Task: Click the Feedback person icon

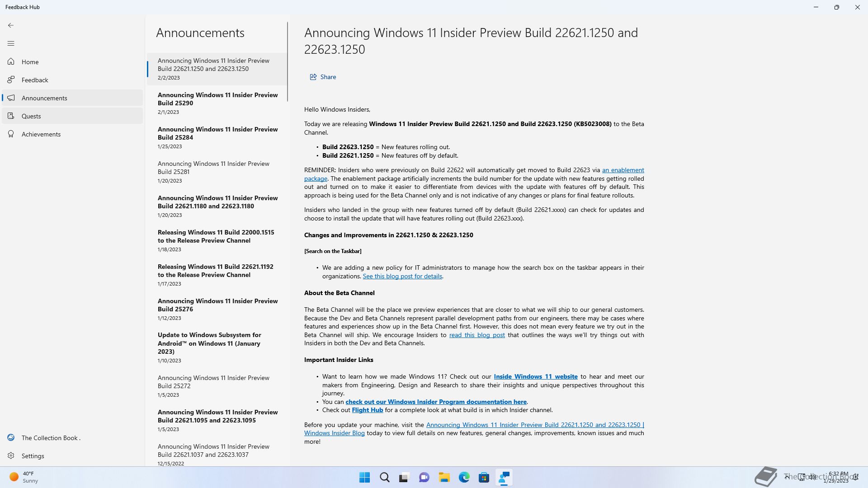Action: (x=11, y=80)
